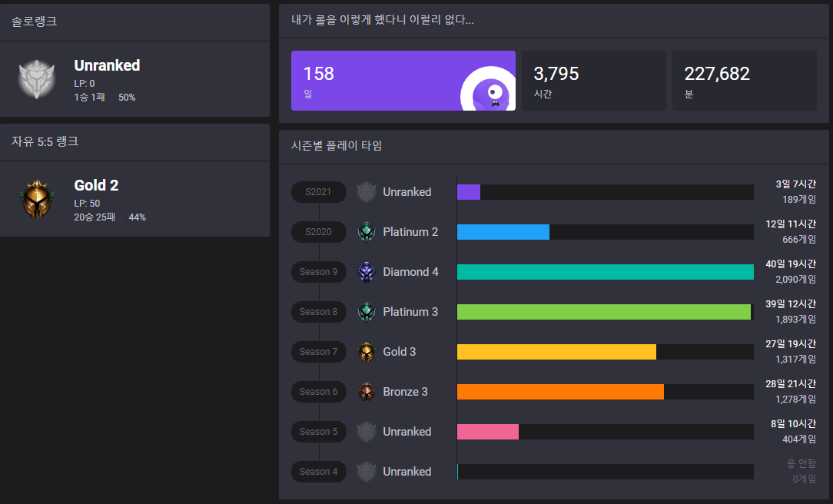
Task: Click the 1승 1패 record text
Action: (x=89, y=97)
